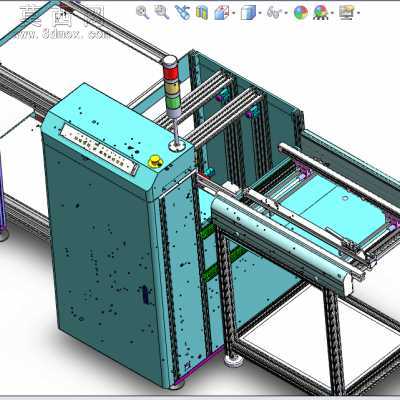Click the Zoom to Fit icon
This screenshot has height=400, width=400.
coord(143,13)
